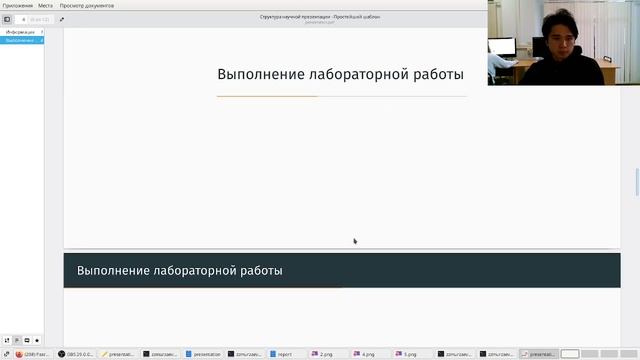The image size is (640, 360).
Task: Switch to the first workspace in switcher
Action: point(570,354)
